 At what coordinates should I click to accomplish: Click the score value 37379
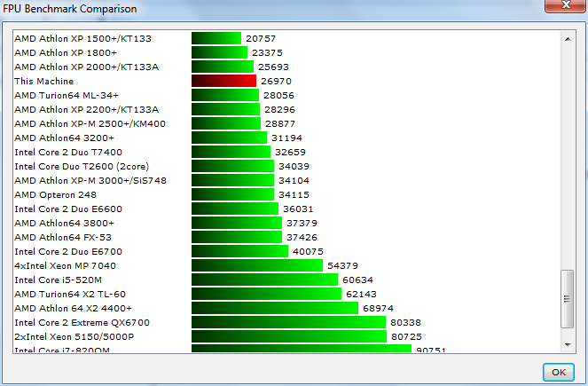[x=302, y=224]
